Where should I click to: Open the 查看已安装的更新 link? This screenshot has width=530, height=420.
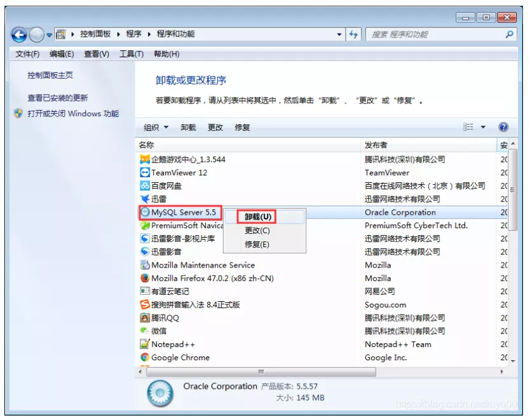tap(57, 98)
